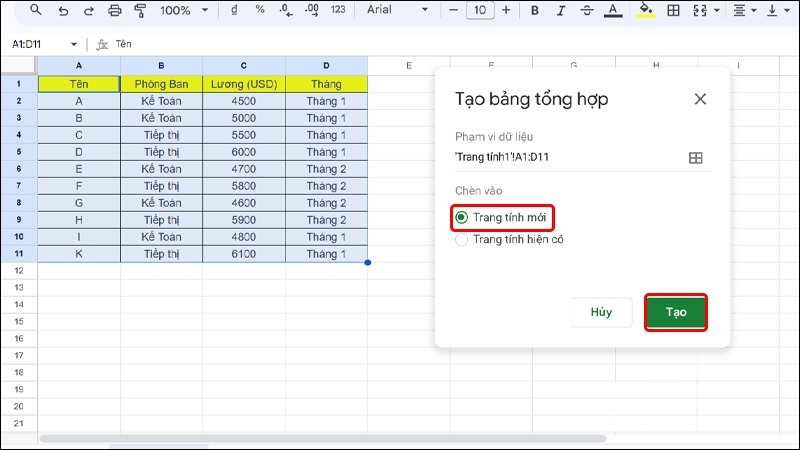Click the select-all corner box
The image size is (800, 450).
[18, 65]
